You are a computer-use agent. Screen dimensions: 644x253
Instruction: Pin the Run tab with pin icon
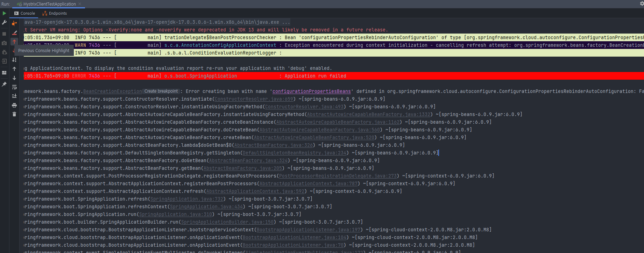tap(4, 84)
